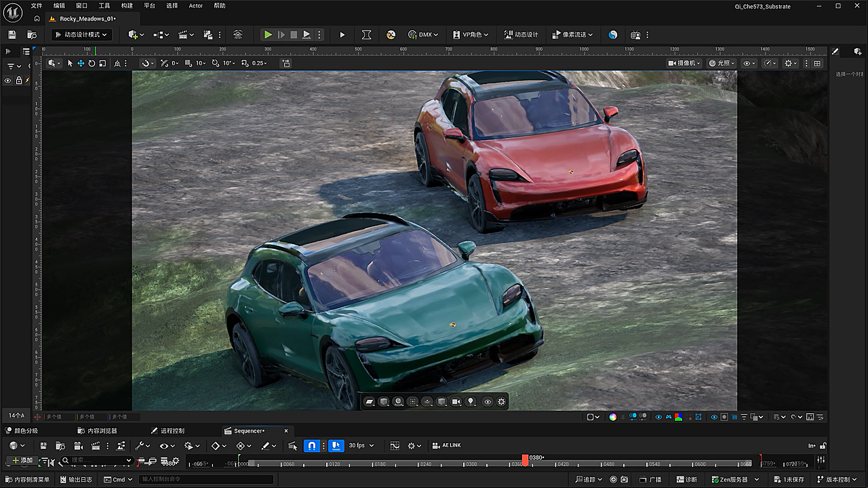The image size is (868, 488).
Task: Click the padlock icon in the left panel
Action: pos(18,81)
